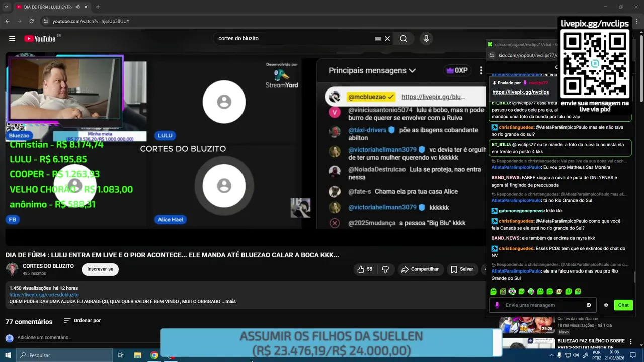Open Chrome from the taskbar
The height and width of the screenshot is (362, 644).
[x=154, y=355]
